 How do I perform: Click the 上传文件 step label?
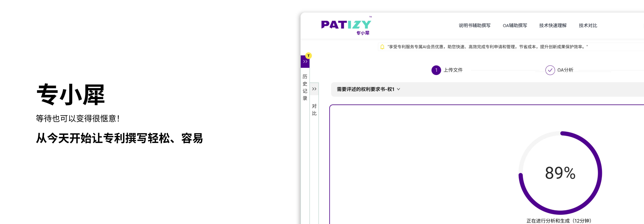point(453,70)
